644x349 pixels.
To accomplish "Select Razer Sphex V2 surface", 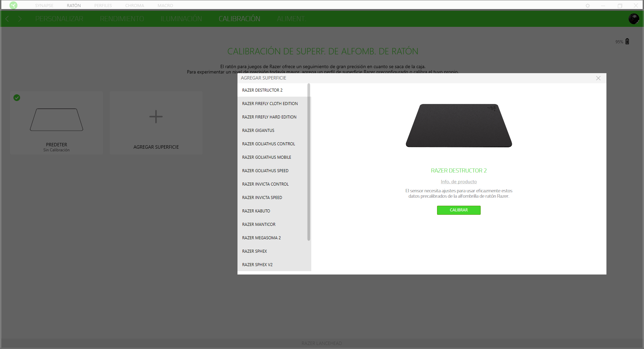I will click(x=272, y=264).
